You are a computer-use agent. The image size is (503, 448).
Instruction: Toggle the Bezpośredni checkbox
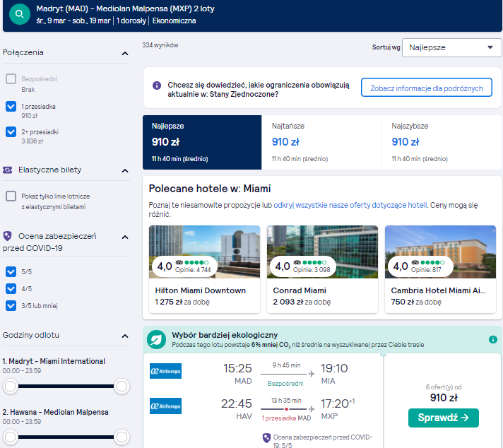11,79
